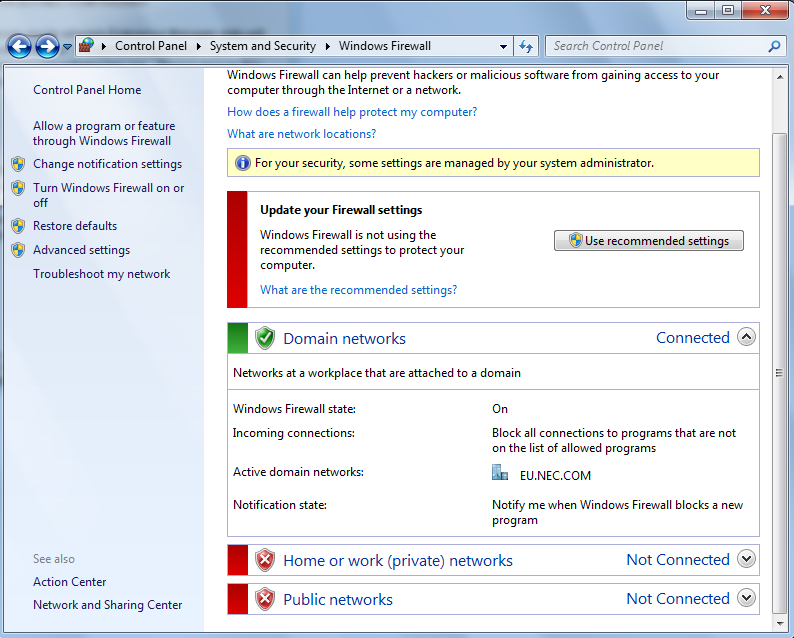Click the magnifier search icon
The height and width of the screenshot is (638, 794).
pos(774,47)
